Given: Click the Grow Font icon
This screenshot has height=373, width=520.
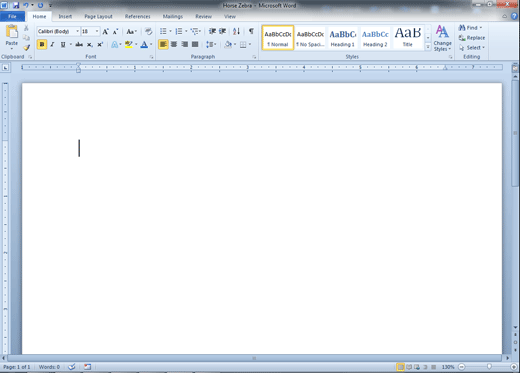Looking at the screenshot, I should click(105, 32).
